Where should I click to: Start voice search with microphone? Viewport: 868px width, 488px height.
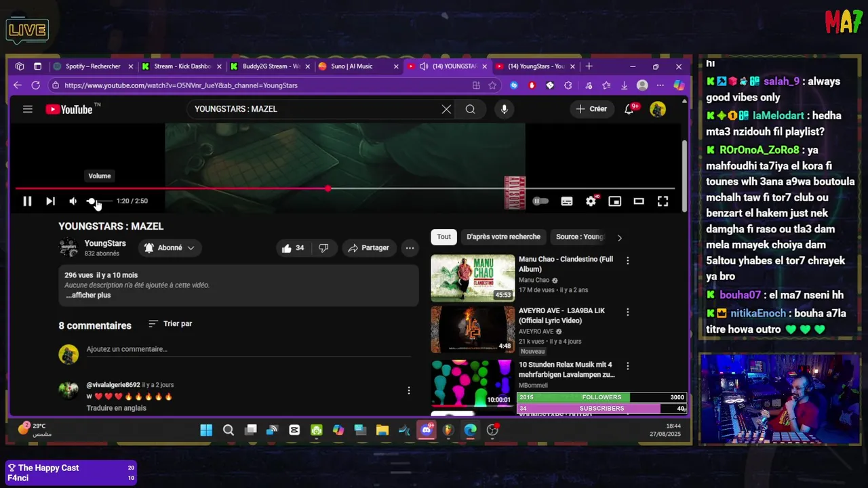504,109
